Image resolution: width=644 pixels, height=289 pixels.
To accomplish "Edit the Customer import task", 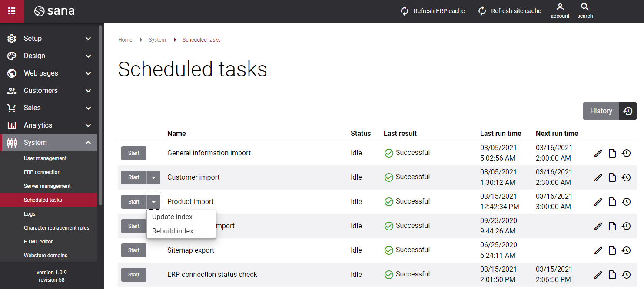I will (598, 177).
